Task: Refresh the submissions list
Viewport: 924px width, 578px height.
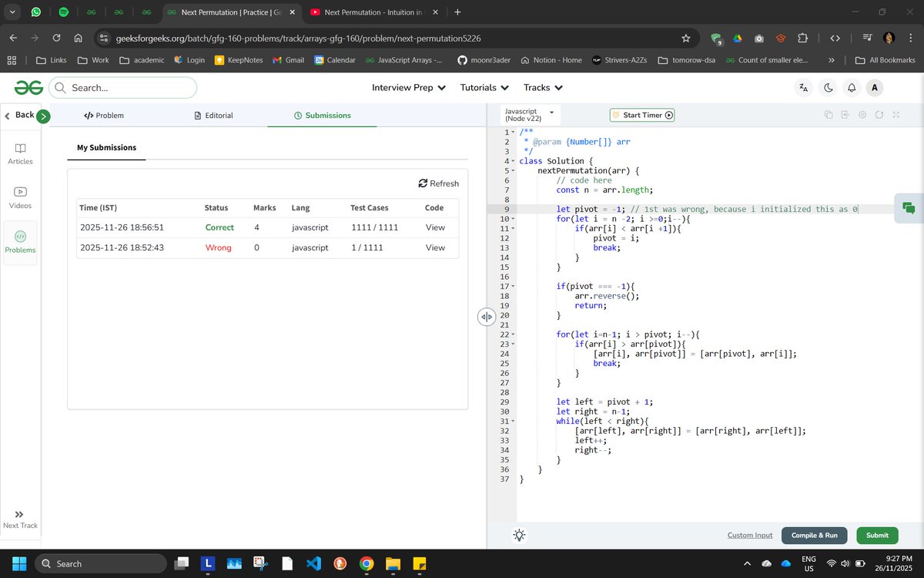Action: 439,183
